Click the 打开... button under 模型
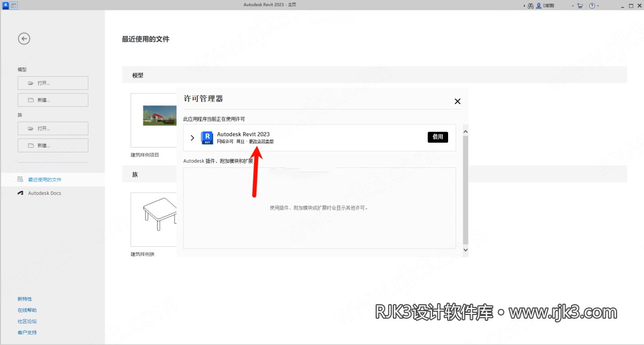 (x=53, y=83)
